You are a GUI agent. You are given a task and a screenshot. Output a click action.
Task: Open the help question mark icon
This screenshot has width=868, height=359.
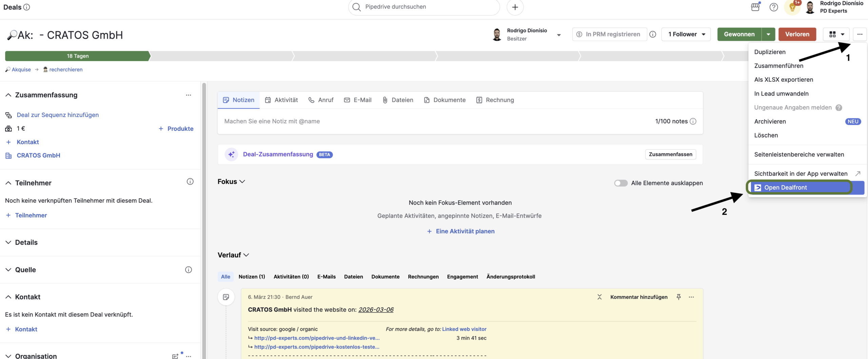pyautogui.click(x=773, y=7)
